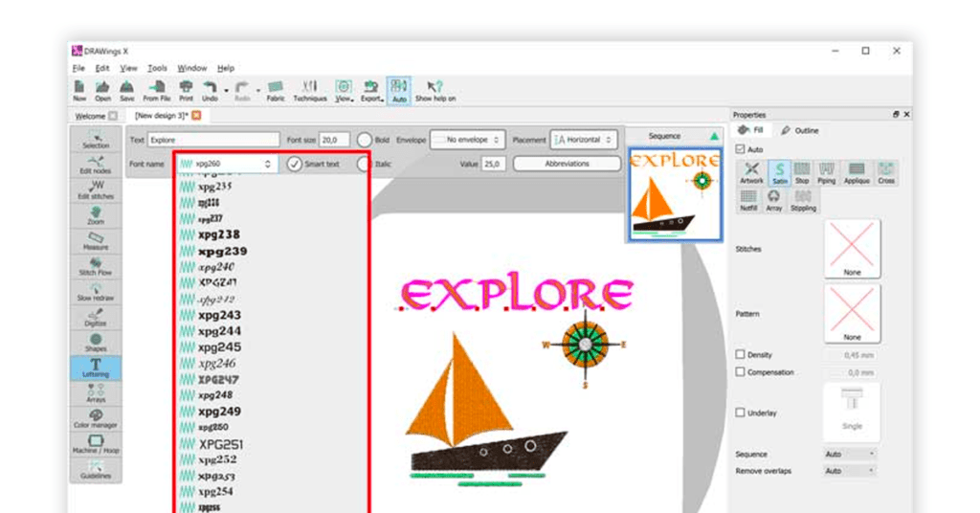The height and width of the screenshot is (513, 980).
Task: Click the Stitches None preview box
Action: 852,249
